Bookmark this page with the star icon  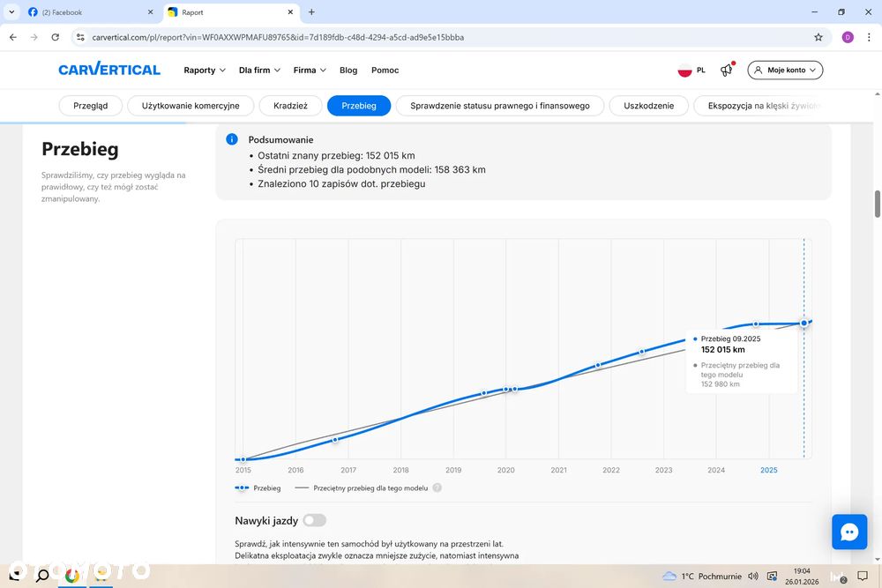(x=818, y=37)
